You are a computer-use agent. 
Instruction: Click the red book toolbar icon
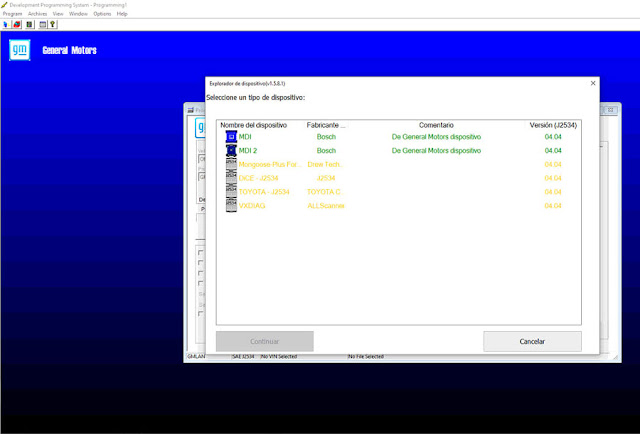point(17,25)
